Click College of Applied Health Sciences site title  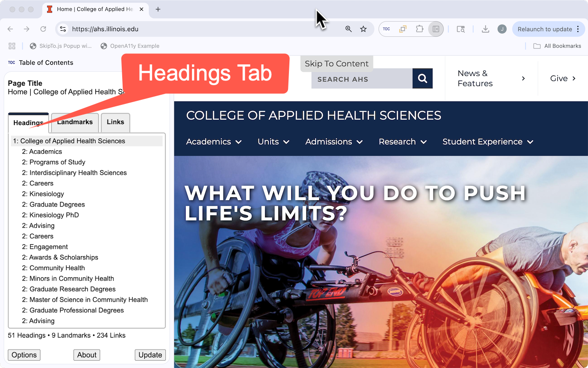click(x=314, y=115)
